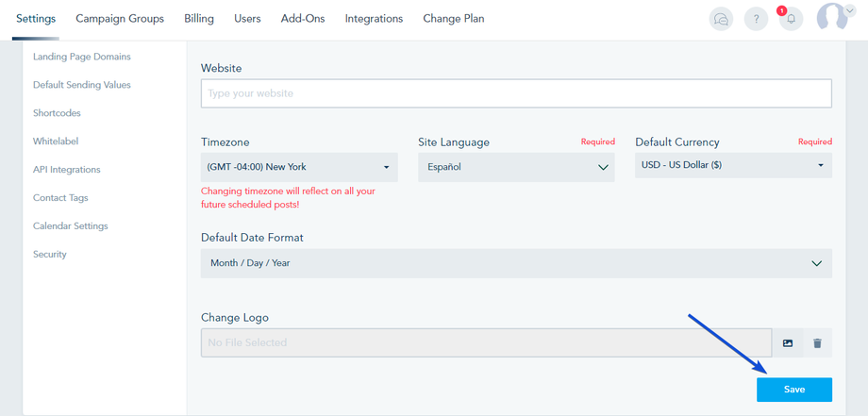
Task: Open Landing Page Domains settings
Action: point(82,57)
